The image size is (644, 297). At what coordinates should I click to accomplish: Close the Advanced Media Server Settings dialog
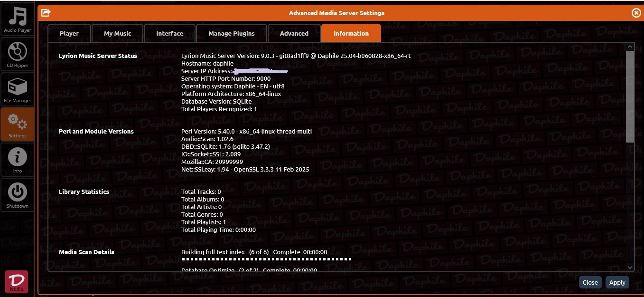tap(636, 13)
